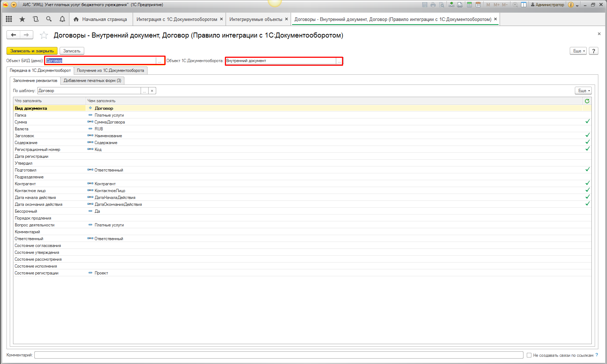Open calculator icon in title bar
Viewport: 607px width, 364px height.
point(469,5)
